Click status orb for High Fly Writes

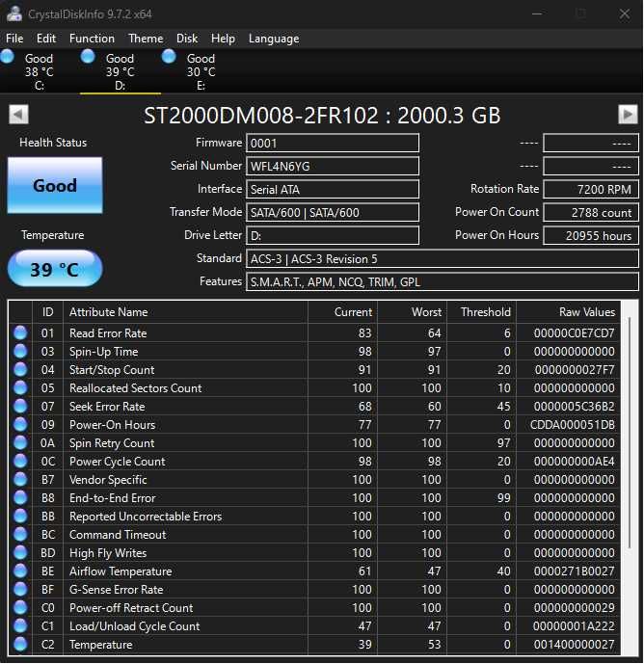(x=20, y=552)
